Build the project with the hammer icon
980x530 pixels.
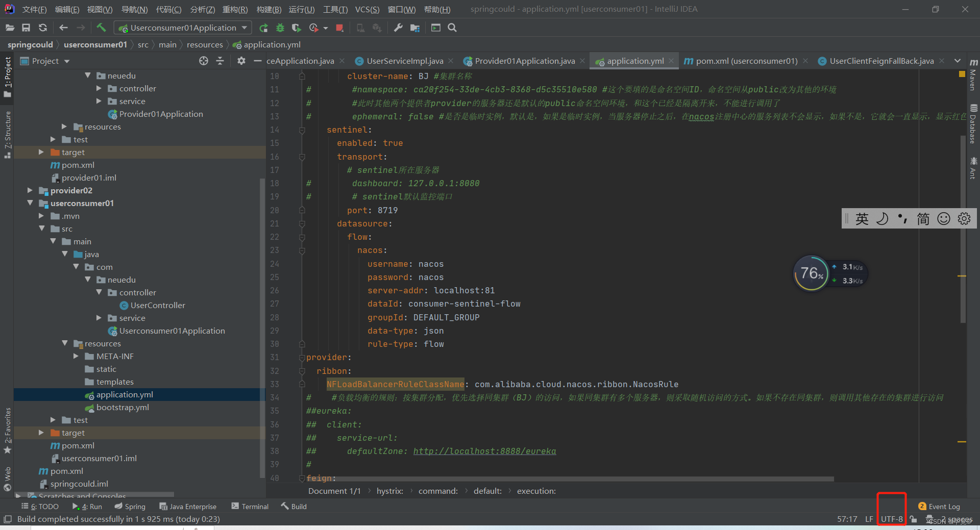[101, 28]
